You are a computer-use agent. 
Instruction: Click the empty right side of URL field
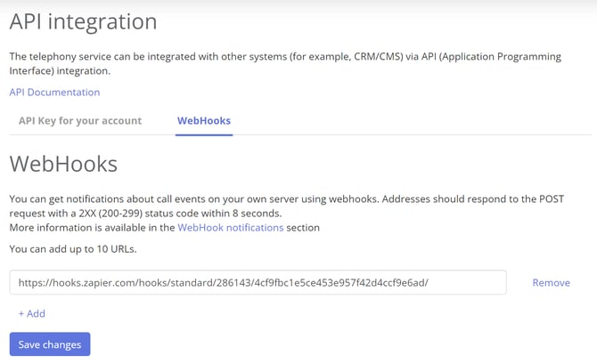point(468,283)
